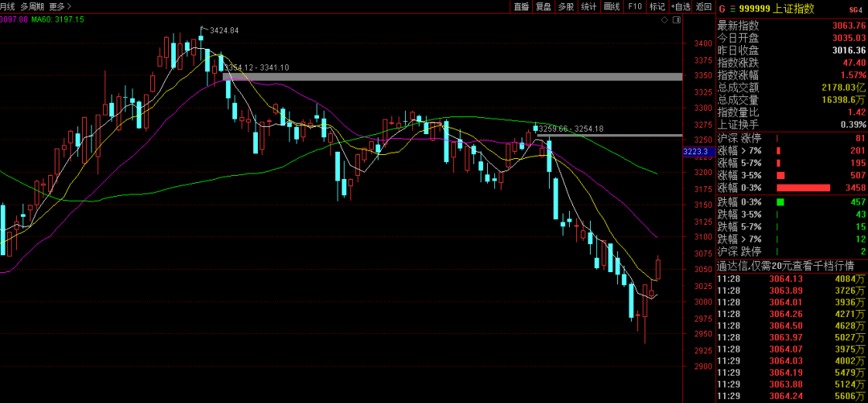Viewport: 868px width, 403px height.
Task: Click the 最新指数 value 3063.76
Action: (849, 26)
